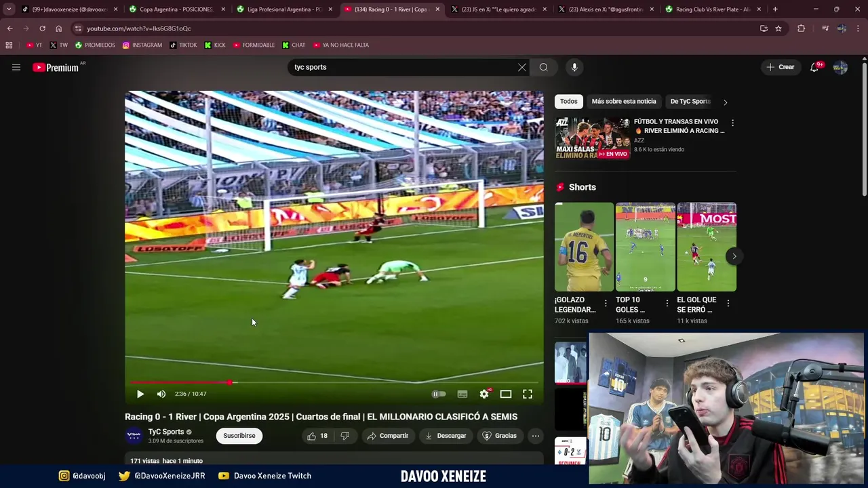
Task: Share the video via Compartir
Action: click(x=387, y=436)
